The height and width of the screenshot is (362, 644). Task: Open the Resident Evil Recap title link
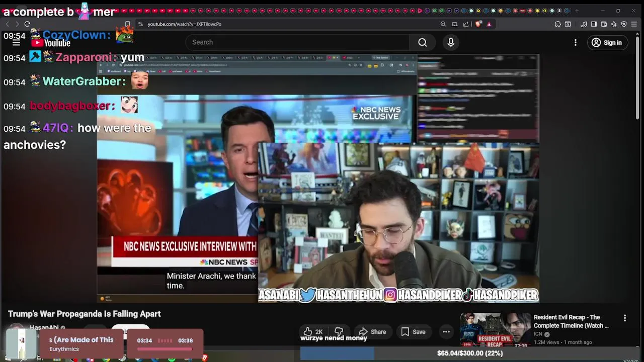[x=571, y=321]
